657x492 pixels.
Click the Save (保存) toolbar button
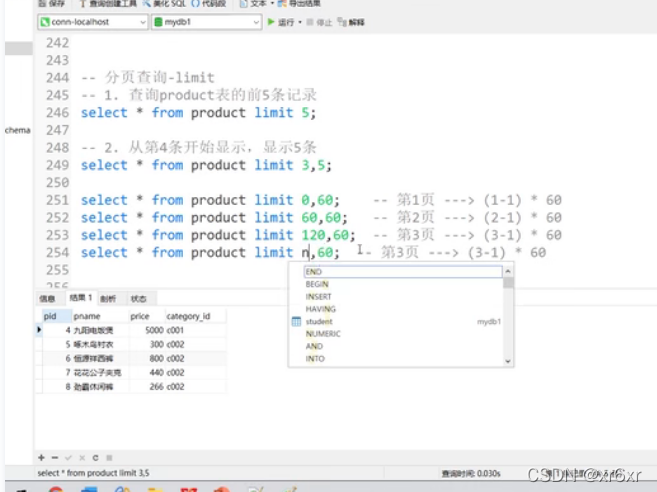(52, 3)
